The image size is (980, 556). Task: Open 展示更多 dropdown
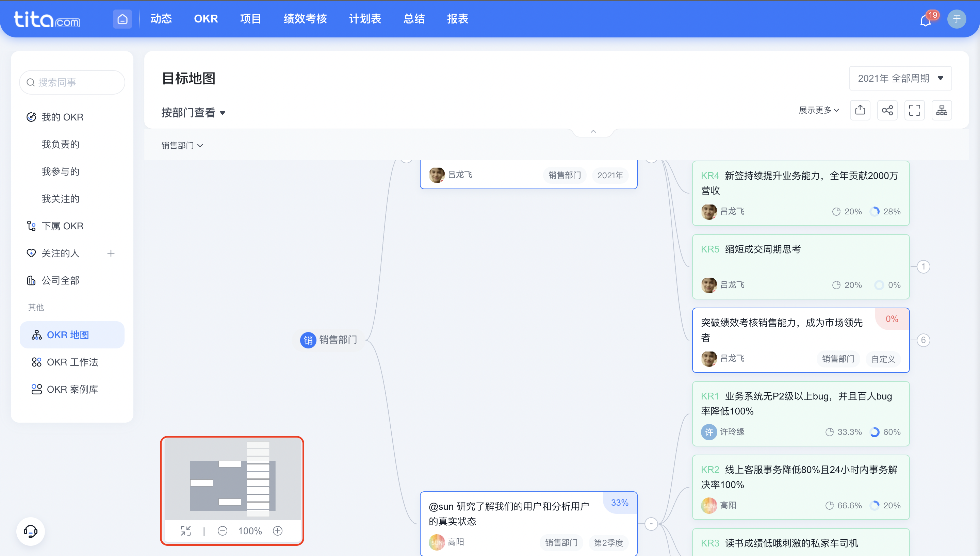[x=819, y=110]
